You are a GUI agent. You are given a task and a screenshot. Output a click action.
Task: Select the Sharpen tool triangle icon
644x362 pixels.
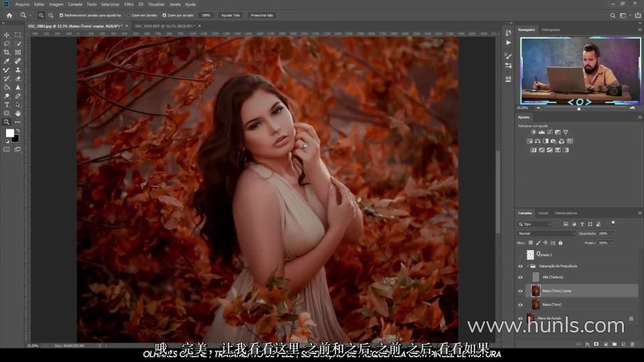[x=17, y=87]
